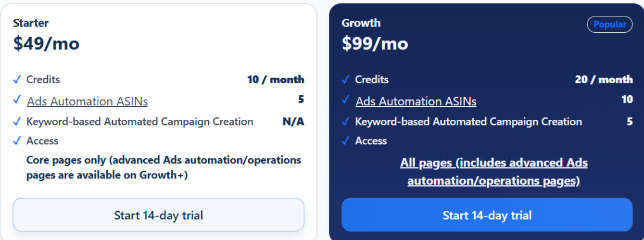This screenshot has width=644, height=240.
Task: Click the Growth plan Credits checkmark icon
Action: (345, 79)
